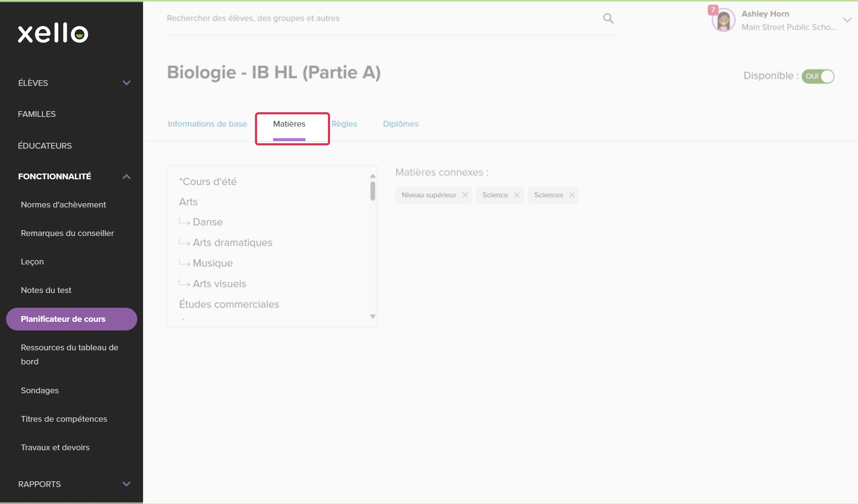Image resolution: width=858 pixels, height=504 pixels.
Task: Click the Ashley Horn user name
Action: tap(765, 14)
